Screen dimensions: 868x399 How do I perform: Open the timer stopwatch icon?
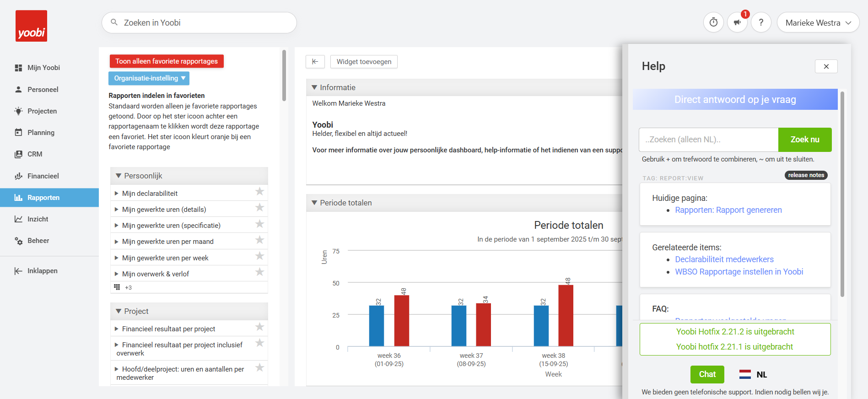tap(713, 22)
